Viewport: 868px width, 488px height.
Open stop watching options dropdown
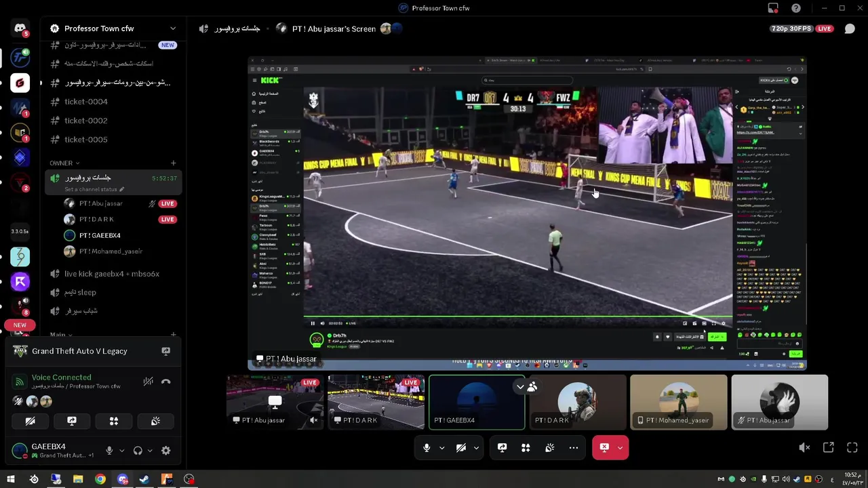(x=620, y=448)
